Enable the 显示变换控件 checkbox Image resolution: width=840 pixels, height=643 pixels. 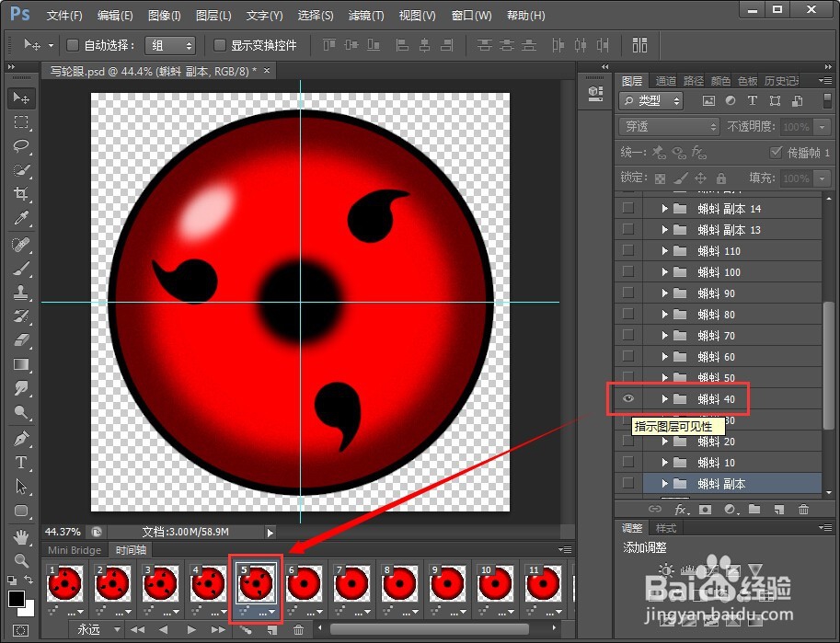[x=219, y=45]
